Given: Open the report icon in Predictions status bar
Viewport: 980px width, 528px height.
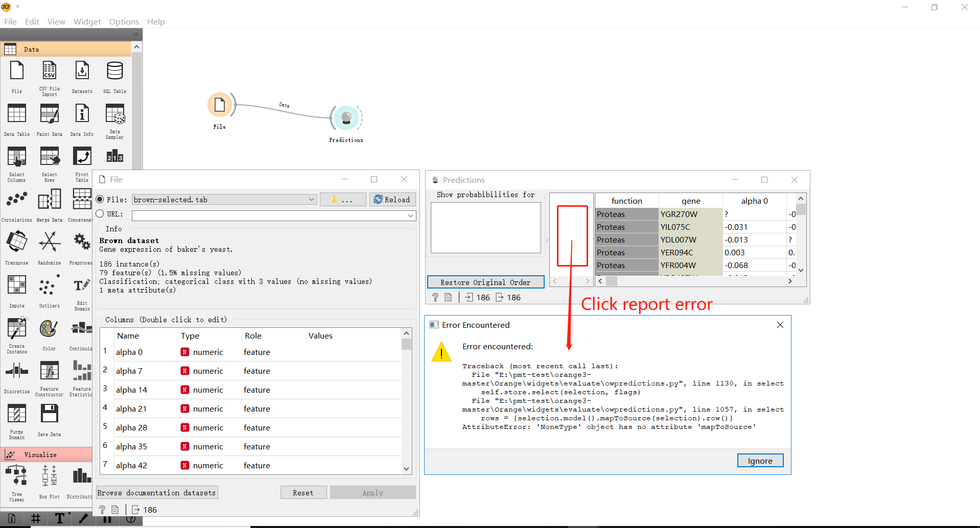Looking at the screenshot, I should click(448, 297).
